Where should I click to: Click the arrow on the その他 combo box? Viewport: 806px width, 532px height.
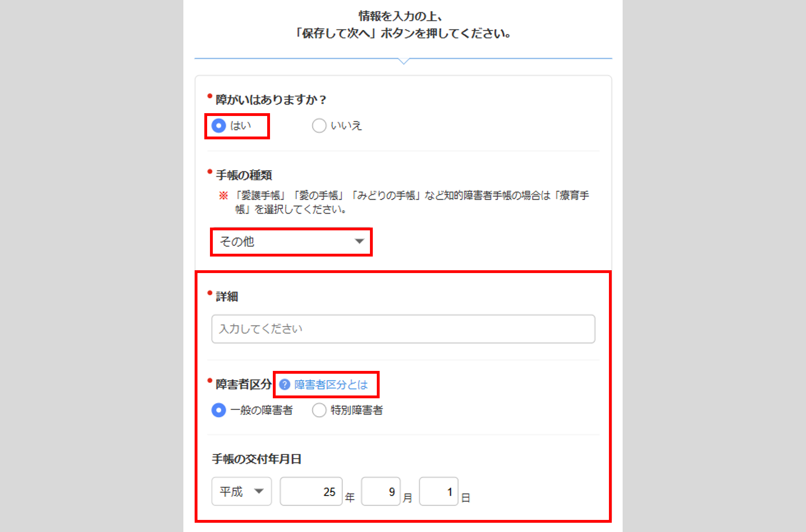pos(359,242)
